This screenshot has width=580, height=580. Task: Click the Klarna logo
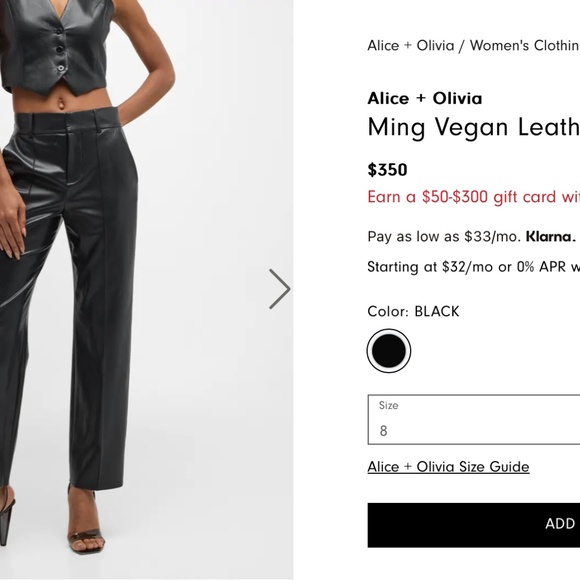(551, 236)
